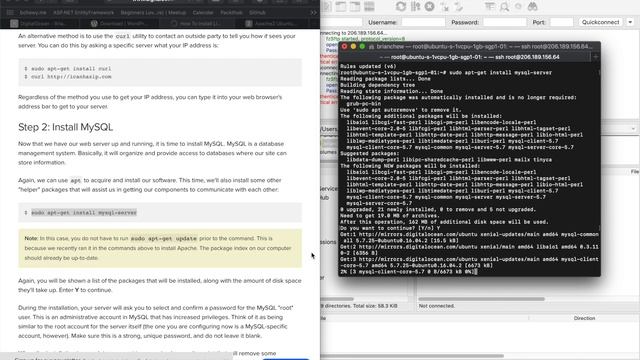Switch to the Download WordPress browser tab
Screen dimensions: 640x360
tap(118, 24)
